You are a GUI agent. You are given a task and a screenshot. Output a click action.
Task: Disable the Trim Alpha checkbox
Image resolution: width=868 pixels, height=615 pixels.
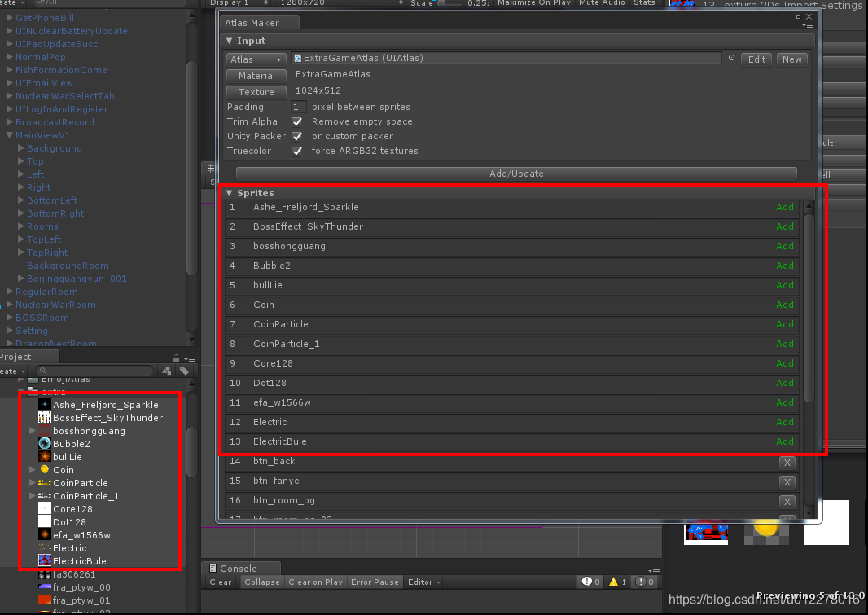[297, 121]
